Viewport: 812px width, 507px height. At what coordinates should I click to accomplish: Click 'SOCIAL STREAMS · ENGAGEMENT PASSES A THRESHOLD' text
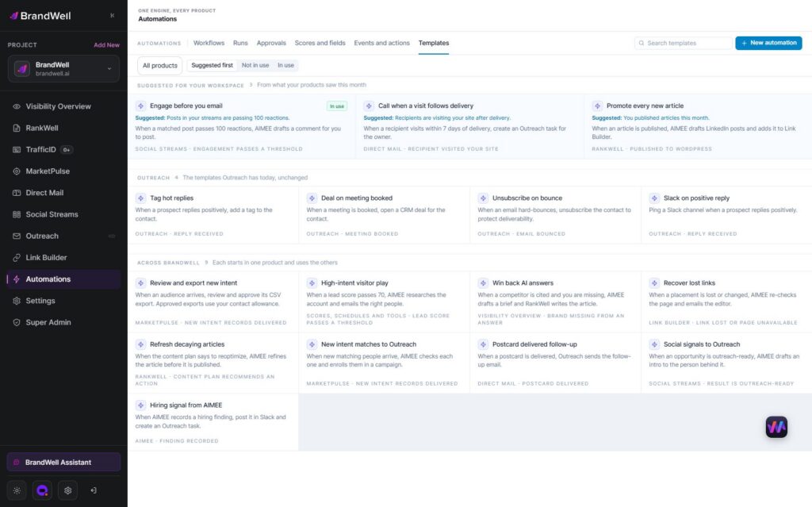219,149
